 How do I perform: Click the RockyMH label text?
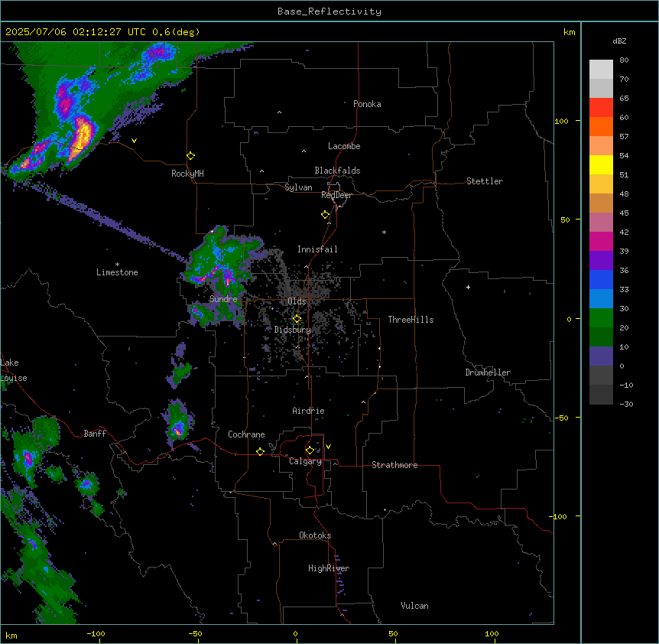(x=187, y=174)
